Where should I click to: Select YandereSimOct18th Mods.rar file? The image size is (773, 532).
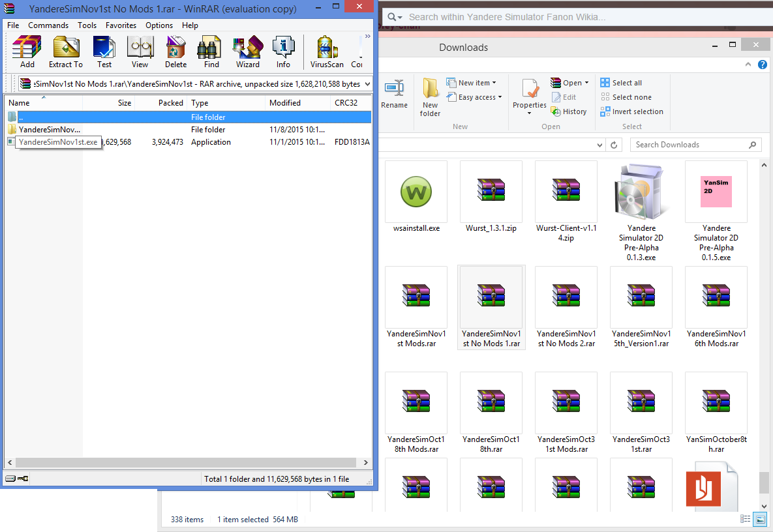pyautogui.click(x=416, y=413)
